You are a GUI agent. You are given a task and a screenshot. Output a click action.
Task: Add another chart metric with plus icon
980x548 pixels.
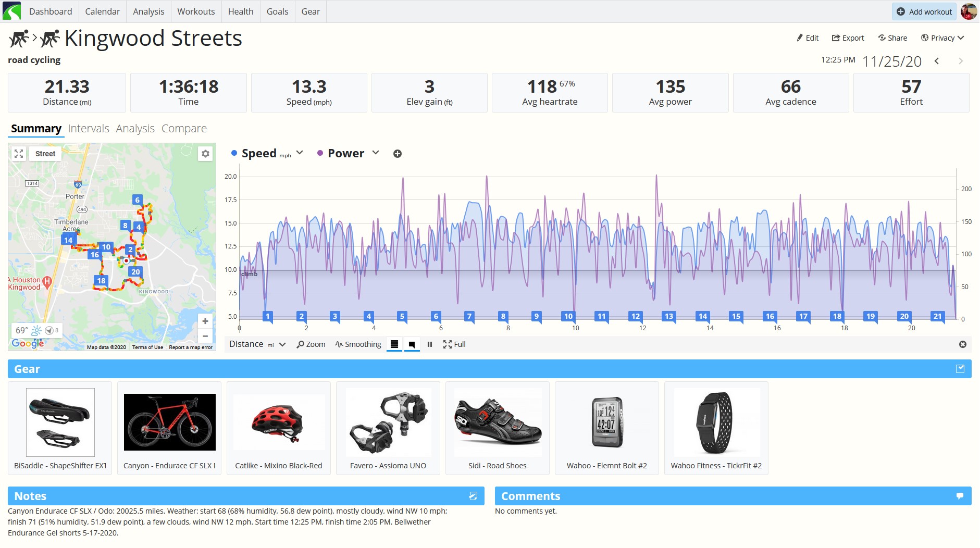pyautogui.click(x=398, y=154)
